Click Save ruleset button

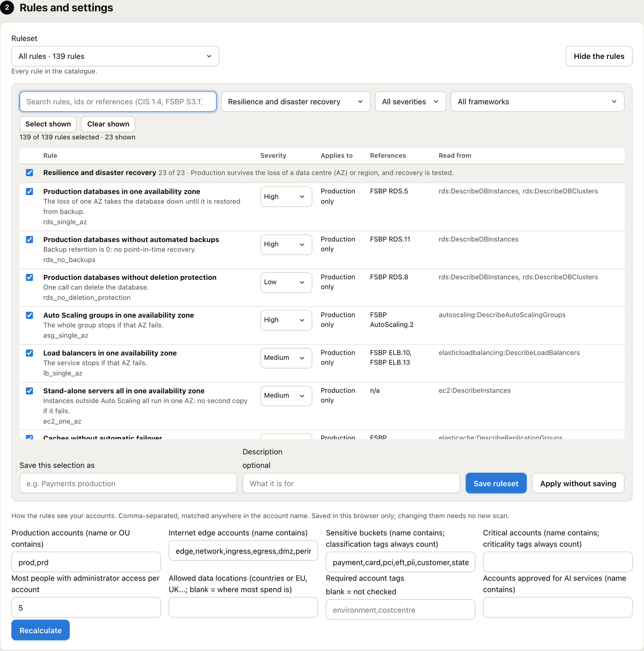[x=496, y=484]
